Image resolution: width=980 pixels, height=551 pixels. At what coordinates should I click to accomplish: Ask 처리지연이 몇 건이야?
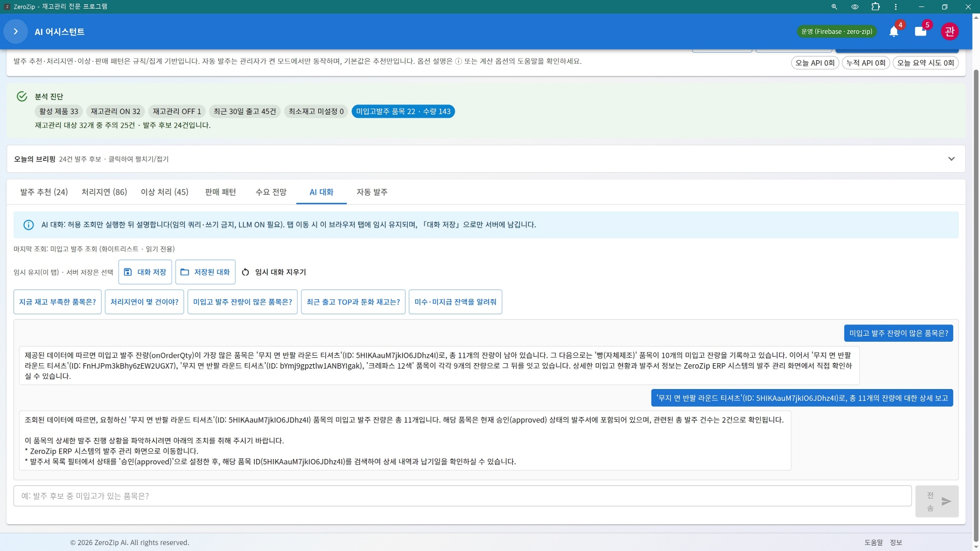(144, 302)
